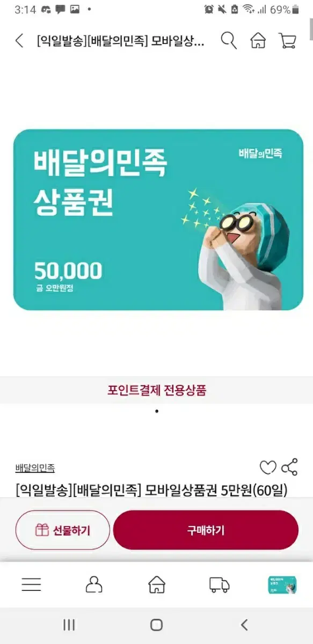Open recently viewed product thumbnail
This screenshot has height=644, width=313.
tap(282, 585)
